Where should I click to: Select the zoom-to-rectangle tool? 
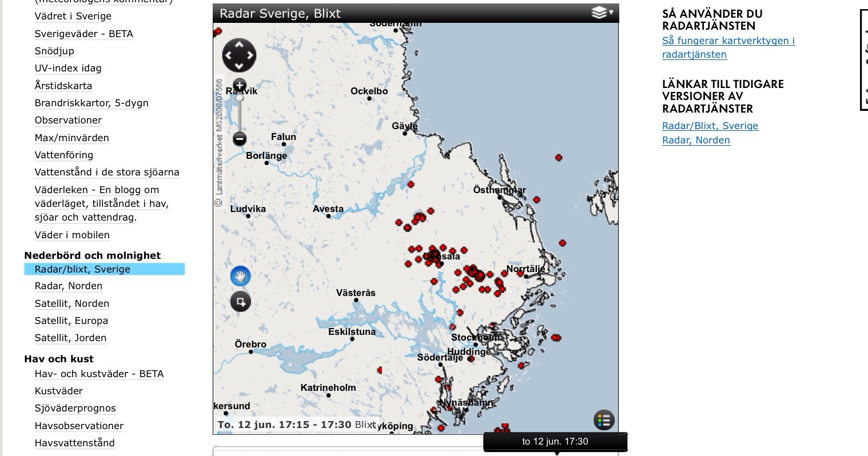coord(241,301)
